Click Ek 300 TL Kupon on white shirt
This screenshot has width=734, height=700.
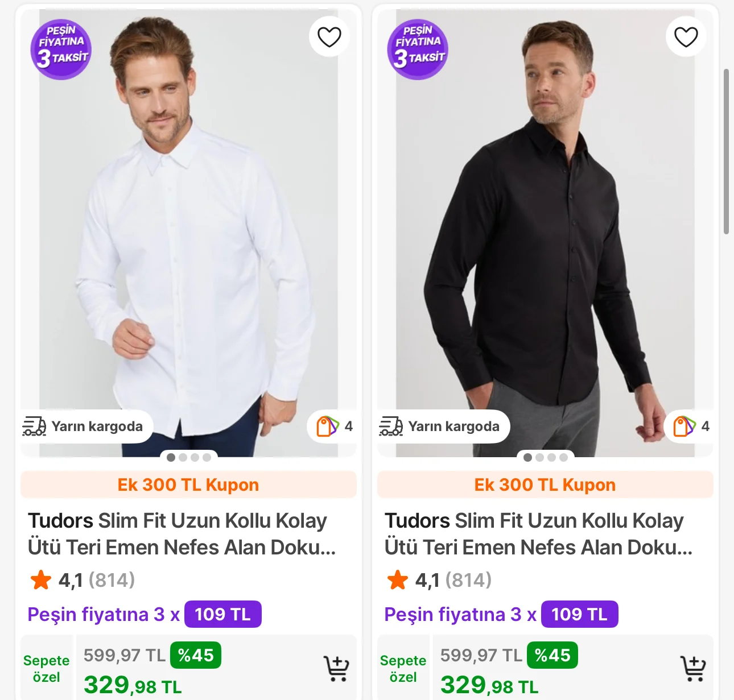point(188,484)
